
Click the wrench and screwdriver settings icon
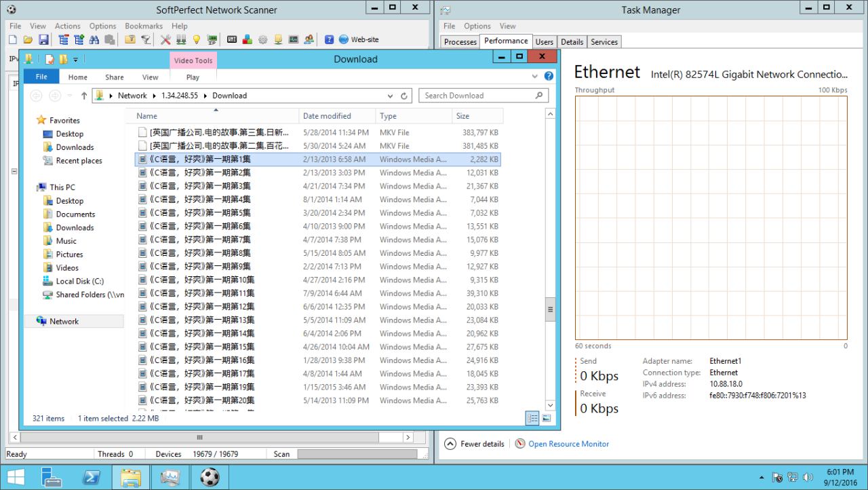click(x=165, y=39)
